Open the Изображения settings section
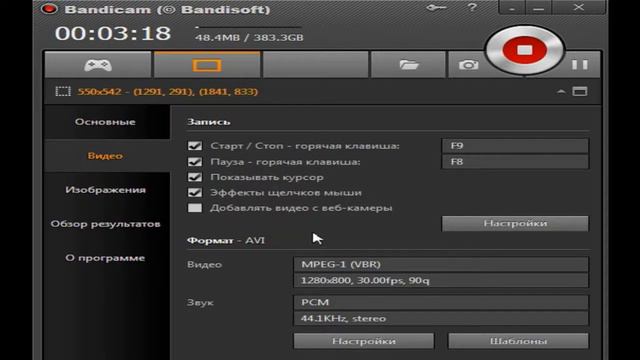 105,190
